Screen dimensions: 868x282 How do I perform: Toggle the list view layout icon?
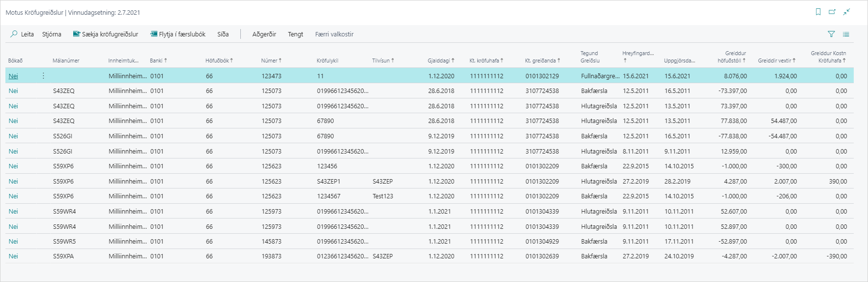846,34
